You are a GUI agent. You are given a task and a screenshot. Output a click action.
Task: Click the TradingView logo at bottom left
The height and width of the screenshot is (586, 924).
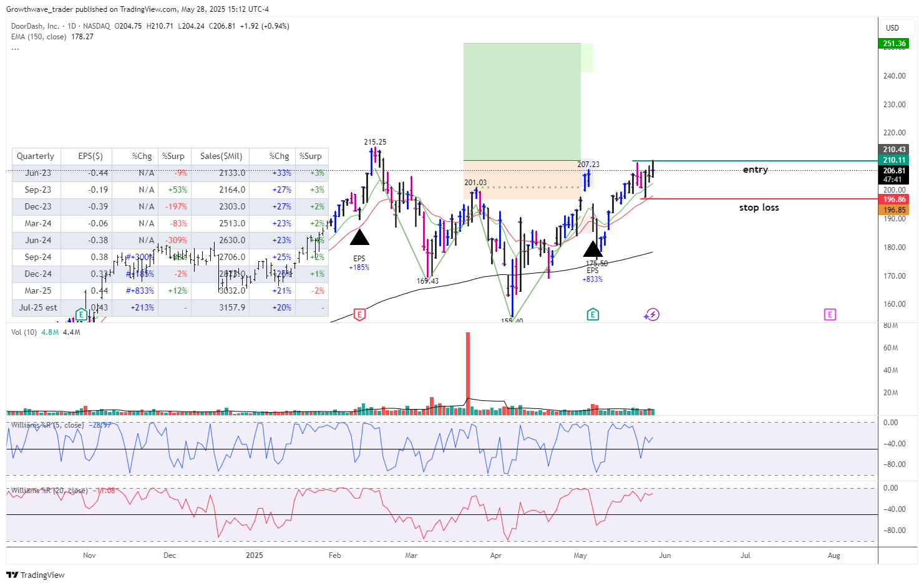(x=36, y=575)
